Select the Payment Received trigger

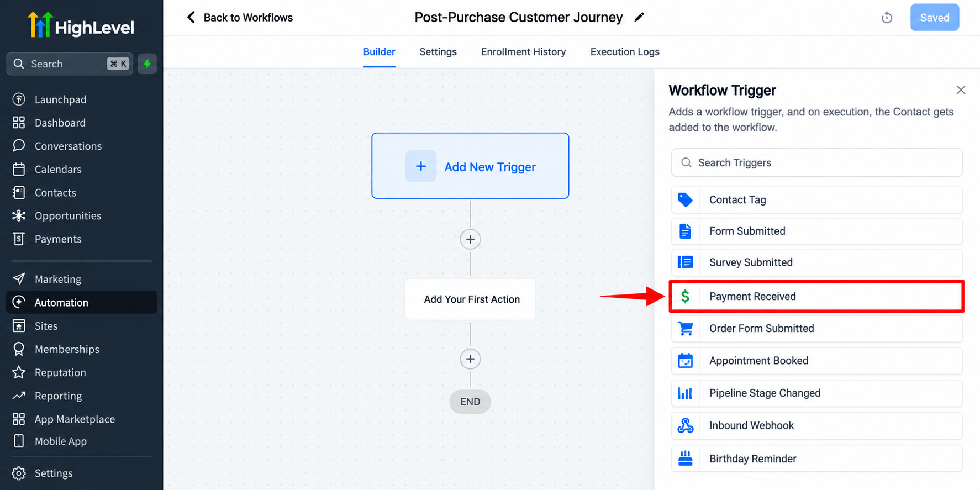tap(816, 296)
